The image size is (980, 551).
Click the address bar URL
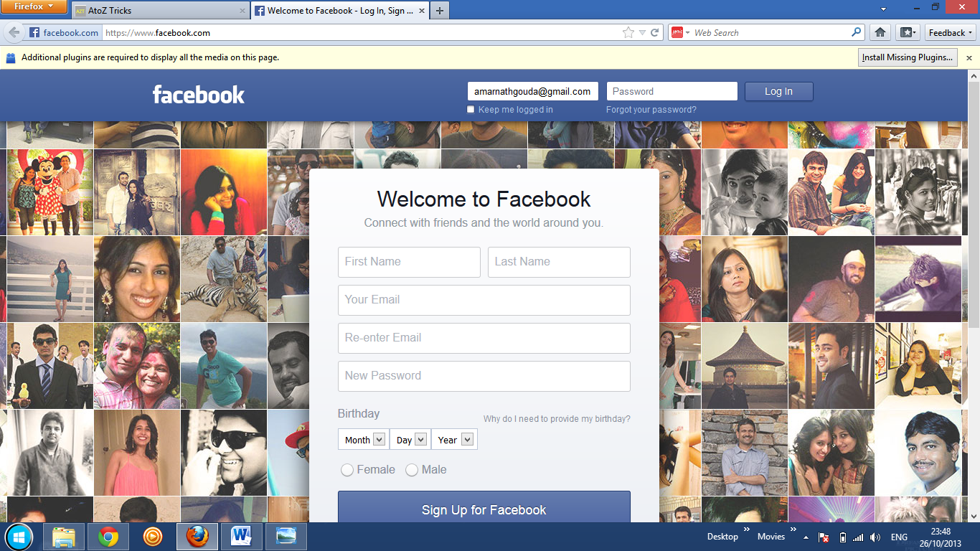click(x=156, y=32)
